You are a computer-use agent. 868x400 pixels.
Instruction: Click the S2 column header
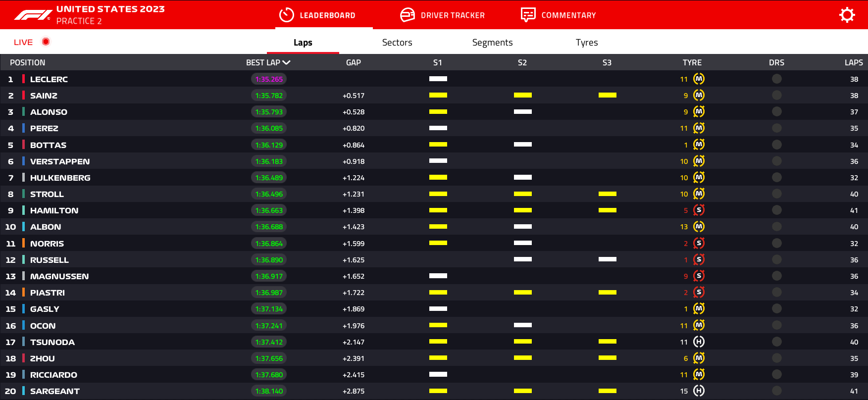click(x=522, y=62)
